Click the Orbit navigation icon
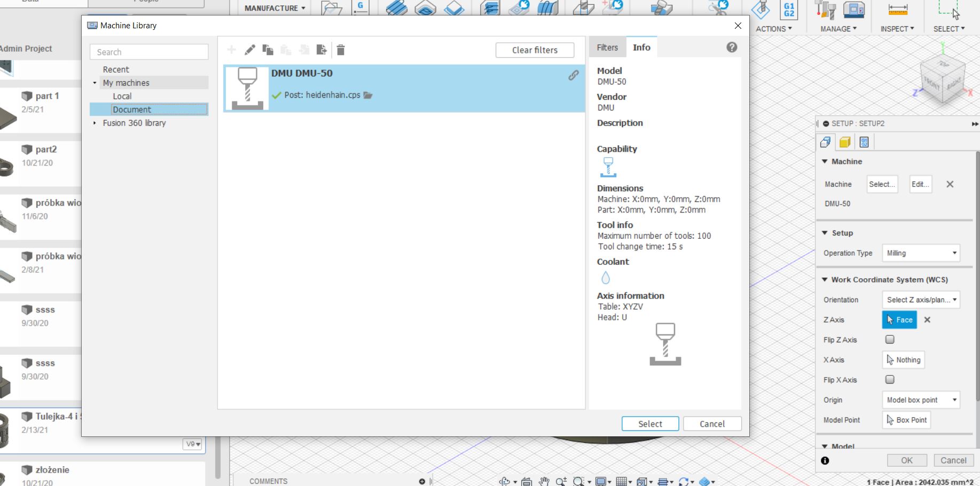Screen dimensions: 980x486 (504, 482)
